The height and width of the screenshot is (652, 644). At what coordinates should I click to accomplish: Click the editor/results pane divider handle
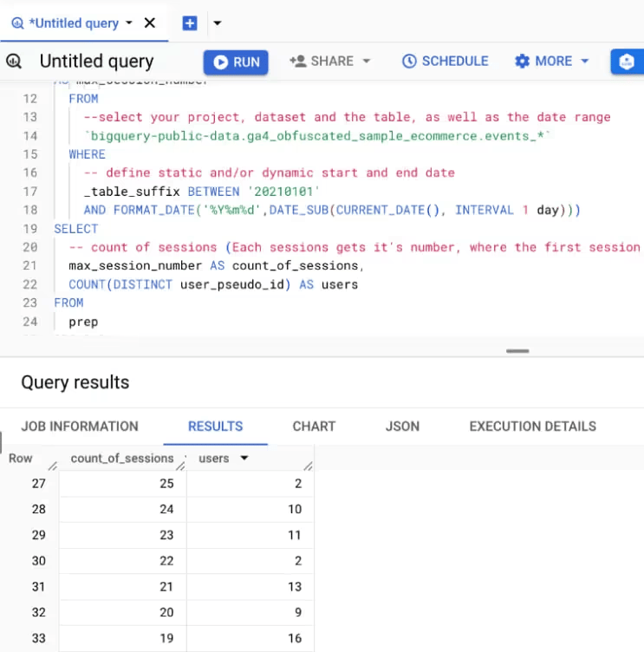pyautogui.click(x=517, y=351)
